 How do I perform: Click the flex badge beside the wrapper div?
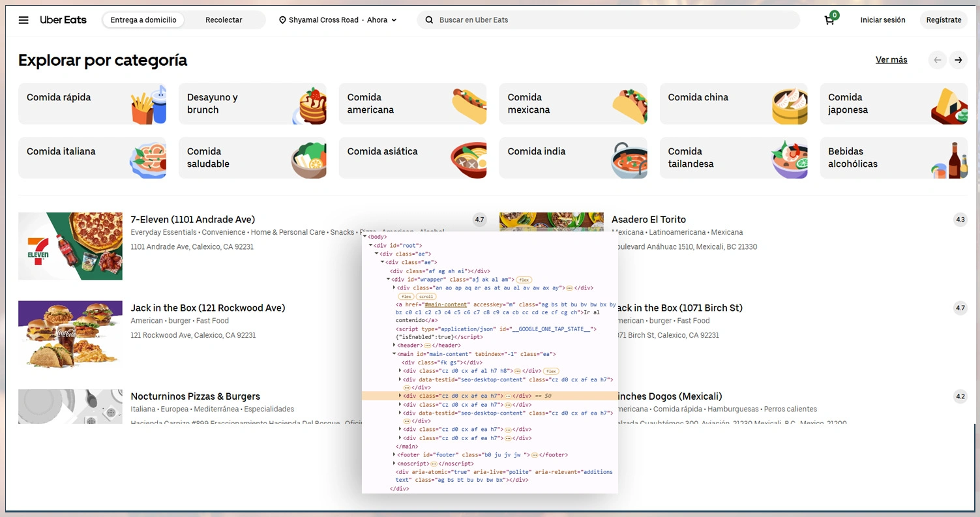[x=524, y=280]
